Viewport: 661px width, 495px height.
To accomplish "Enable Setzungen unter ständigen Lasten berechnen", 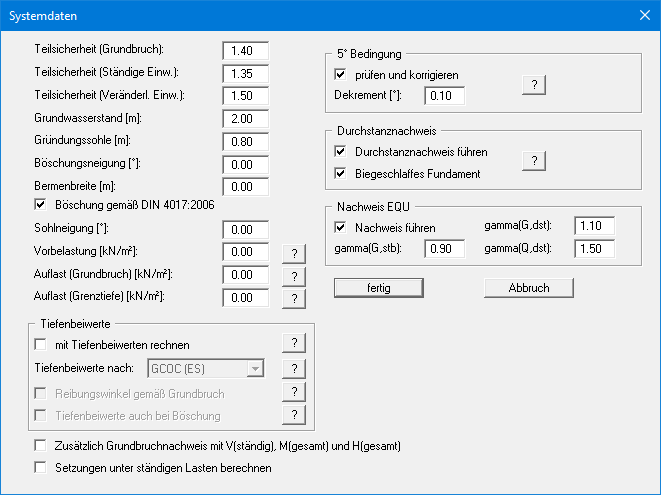I will (x=41, y=467).
